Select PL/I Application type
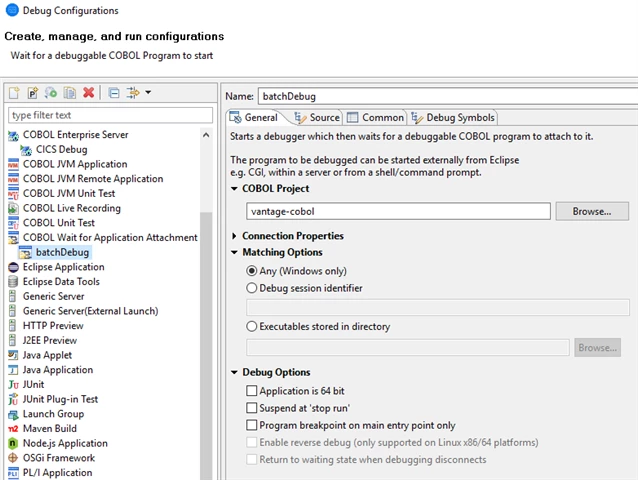Image resolution: width=638 pixels, height=480 pixels. point(57,472)
